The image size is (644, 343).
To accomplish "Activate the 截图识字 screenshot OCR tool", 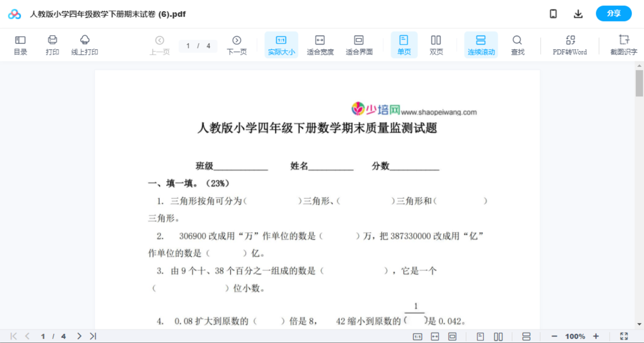I will [624, 45].
